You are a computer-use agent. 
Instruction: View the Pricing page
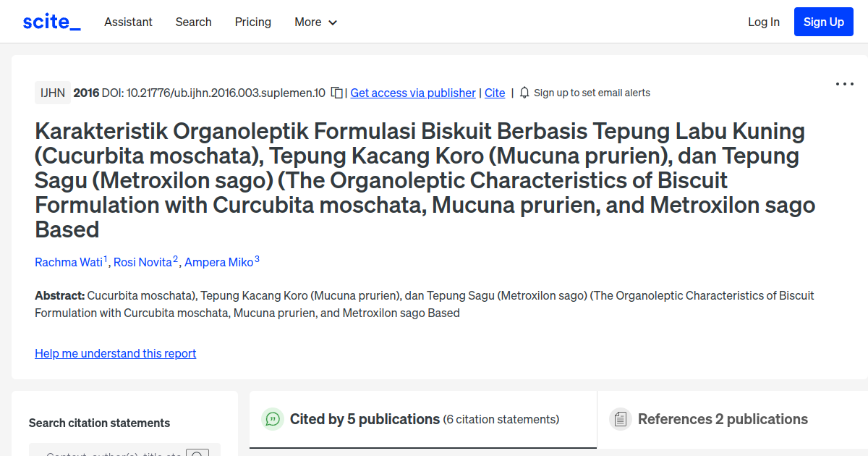point(252,22)
